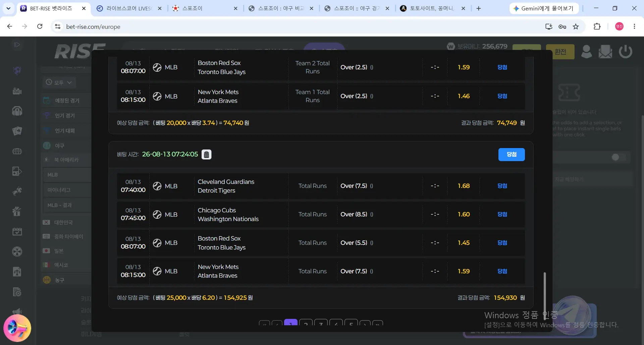Screen dimensions: 644x345
Task: Open the live casino headset sidebar icon
Action: pos(17,111)
